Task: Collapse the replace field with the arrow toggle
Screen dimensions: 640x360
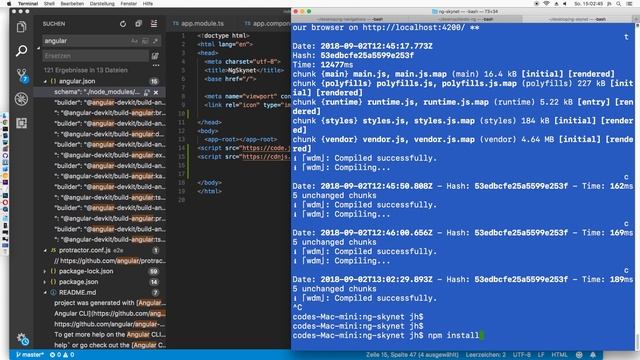Action: point(39,48)
